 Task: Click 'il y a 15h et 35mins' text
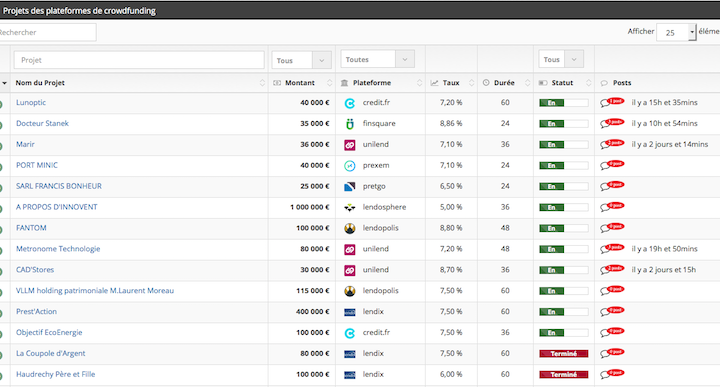point(664,102)
